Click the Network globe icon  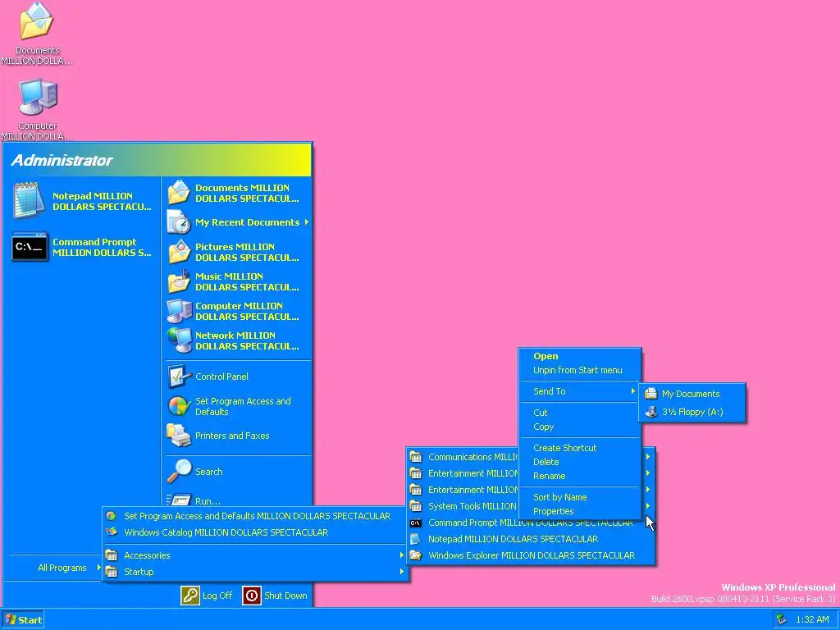click(178, 340)
